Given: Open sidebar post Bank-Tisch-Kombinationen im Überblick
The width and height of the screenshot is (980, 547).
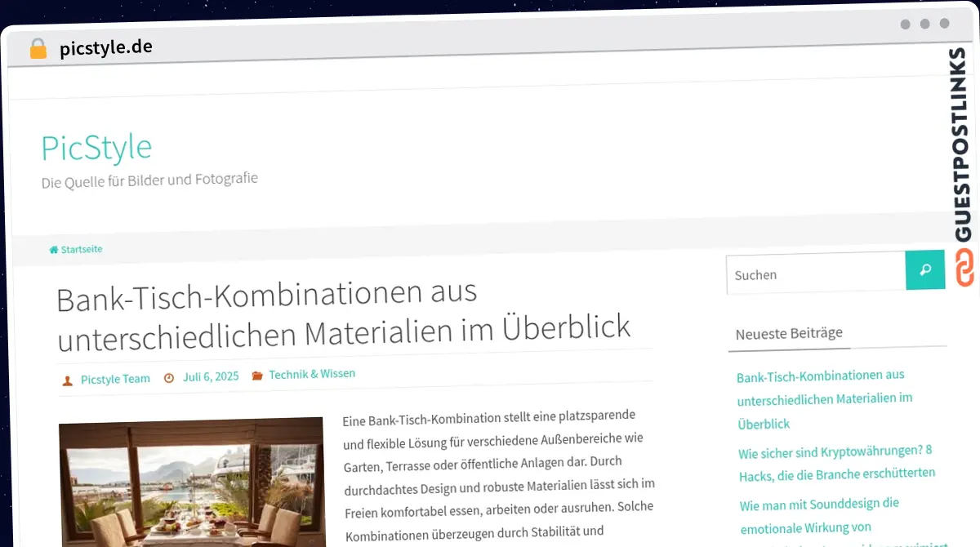Looking at the screenshot, I should [x=824, y=399].
